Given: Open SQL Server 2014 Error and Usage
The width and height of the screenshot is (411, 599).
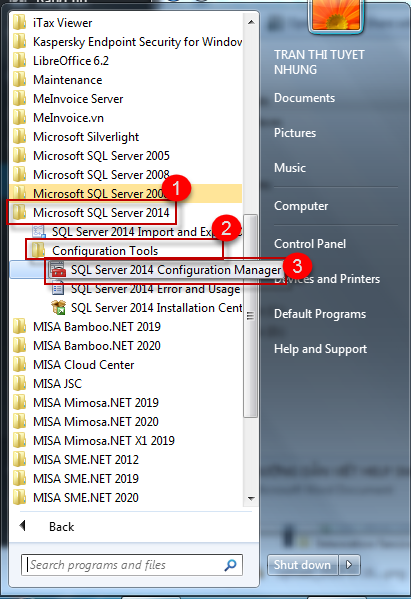Looking at the screenshot, I should pos(146,289).
